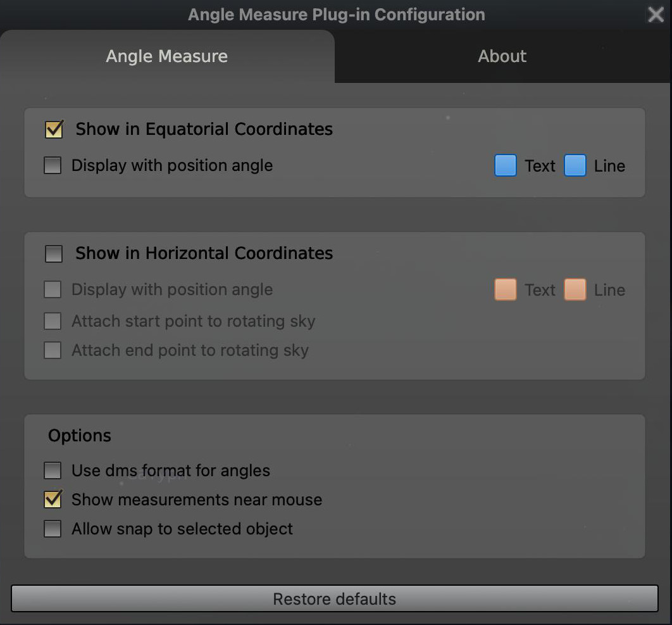Enable Show in Horizontal Coordinates
672x625 pixels.
click(54, 253)
